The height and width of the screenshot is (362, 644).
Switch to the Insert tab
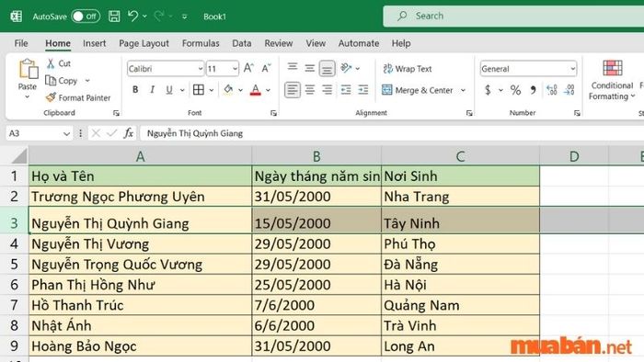(x=94, y=43)
